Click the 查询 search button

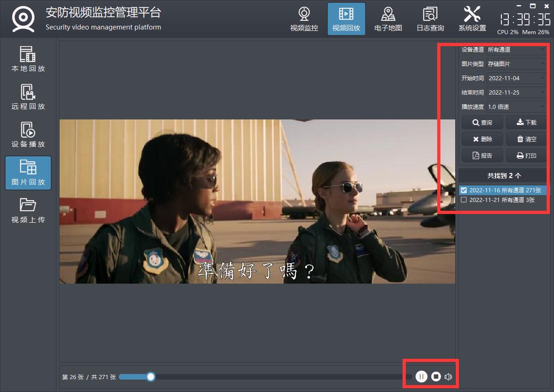point(482,123)
